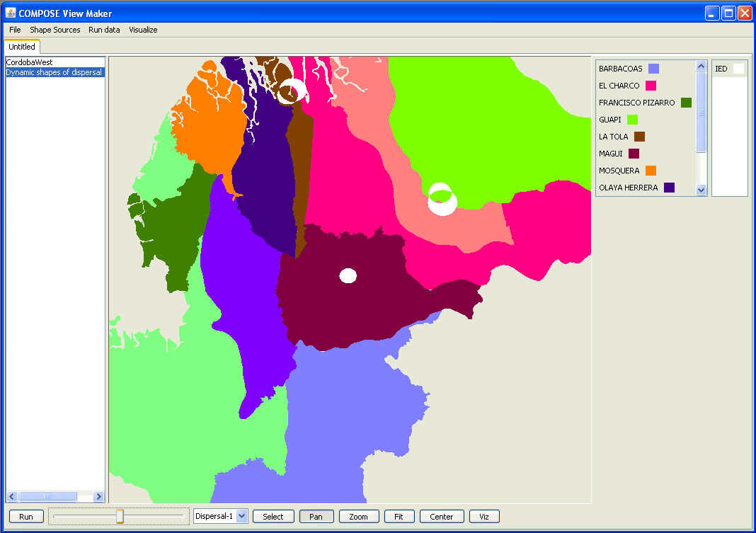This screenshot has height=533, width=756.
Task: Open the Visualize menu
Action: (143, 30)
